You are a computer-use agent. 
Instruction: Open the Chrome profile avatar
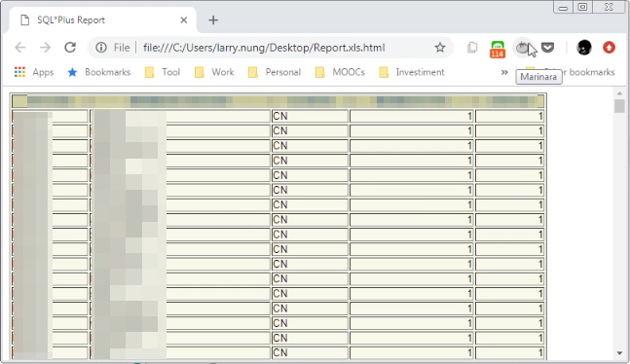[584, 48]
